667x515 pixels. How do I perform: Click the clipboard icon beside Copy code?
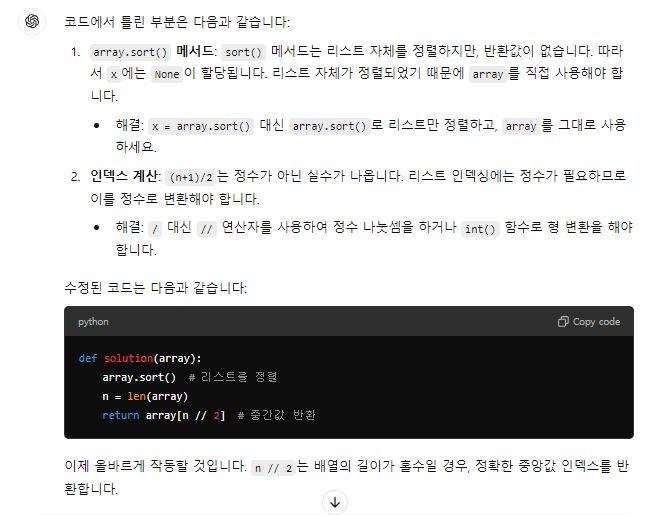(x=563, y=322)
